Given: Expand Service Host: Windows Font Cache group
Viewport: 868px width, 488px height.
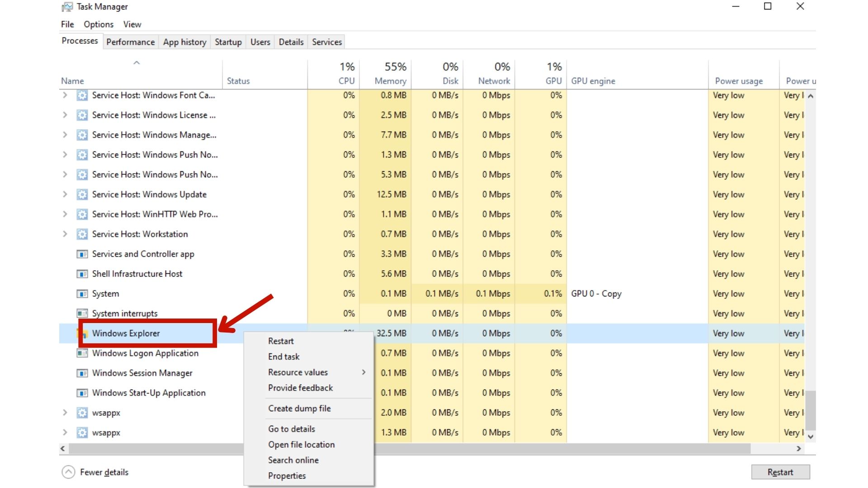Looking at the screenshot, I should point(65,95).
